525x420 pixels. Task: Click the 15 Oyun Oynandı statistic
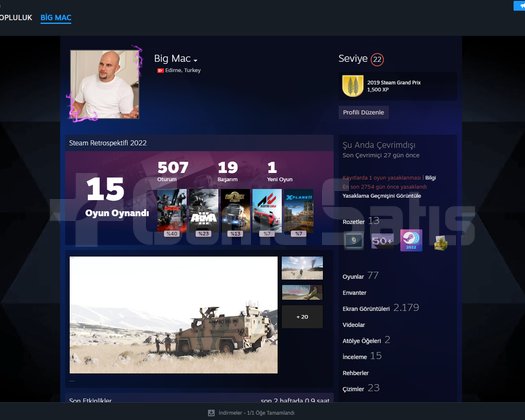tap(117, 198)
